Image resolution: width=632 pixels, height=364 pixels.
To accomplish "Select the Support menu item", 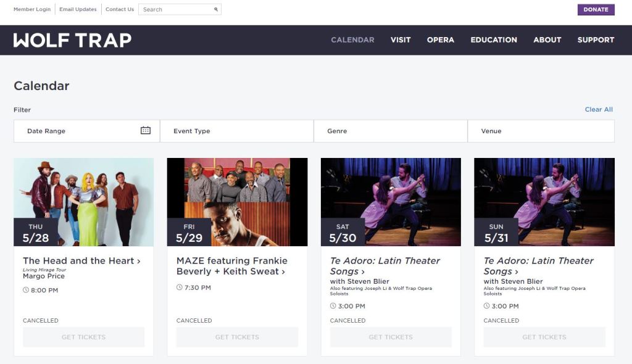I will click(x=596, y=40).
